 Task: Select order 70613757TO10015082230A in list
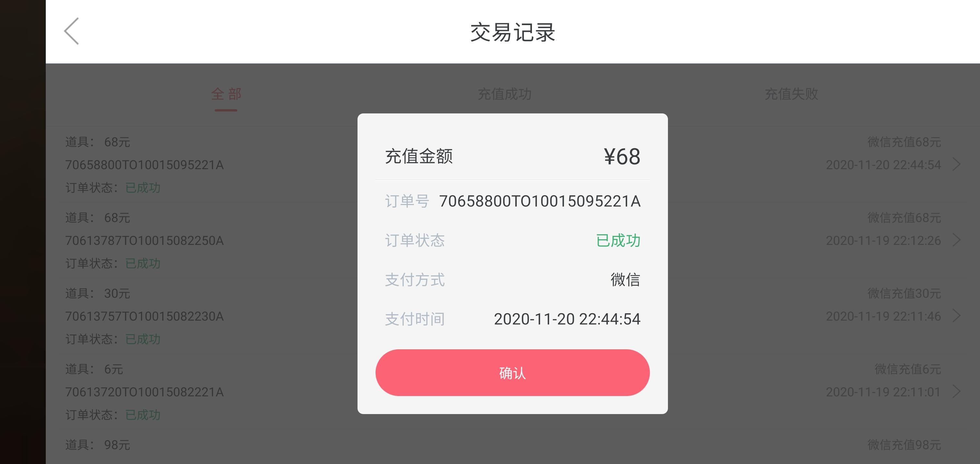point(144,316)
